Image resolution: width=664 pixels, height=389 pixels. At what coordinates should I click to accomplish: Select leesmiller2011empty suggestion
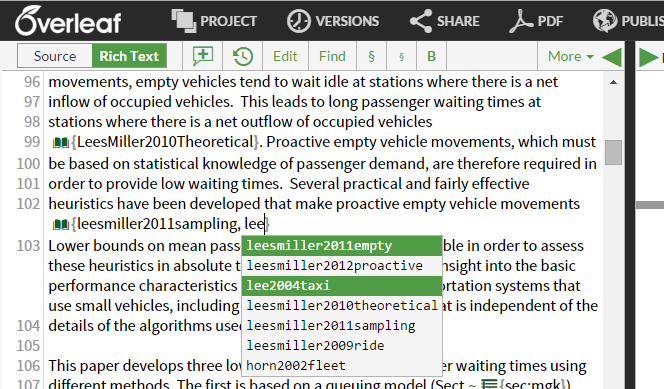tap(342, 246)
